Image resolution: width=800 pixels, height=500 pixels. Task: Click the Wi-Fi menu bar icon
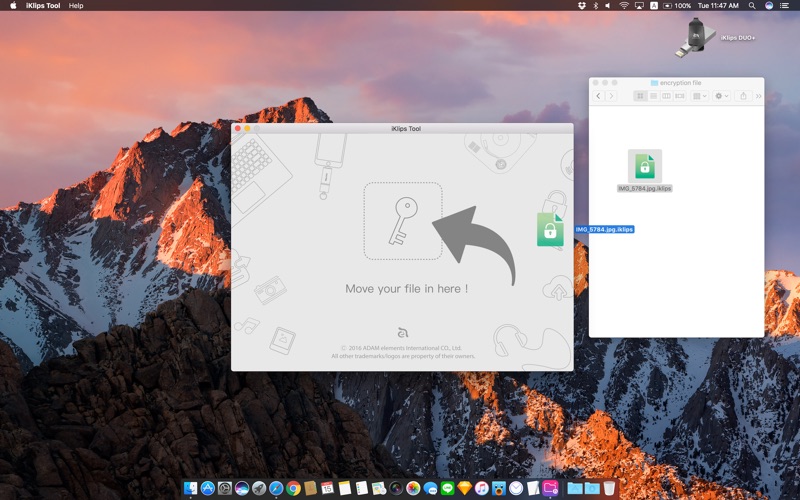click(624, 6)
